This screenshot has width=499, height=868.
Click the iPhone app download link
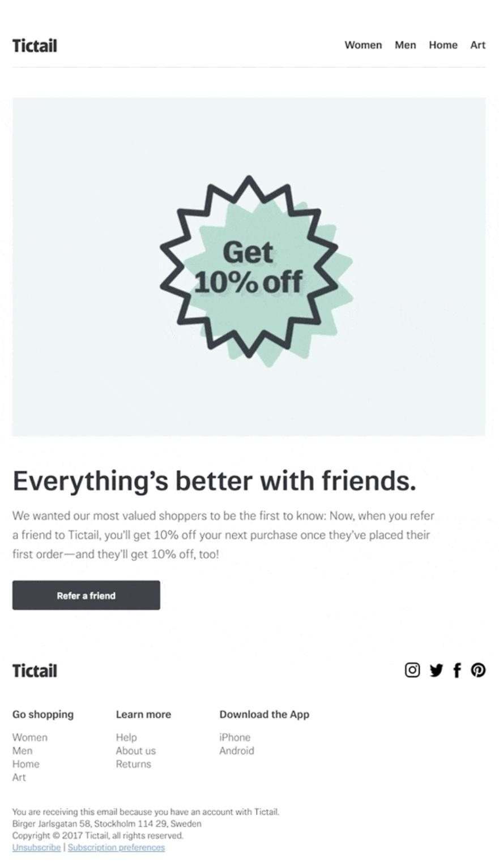[x=234, y=737]
